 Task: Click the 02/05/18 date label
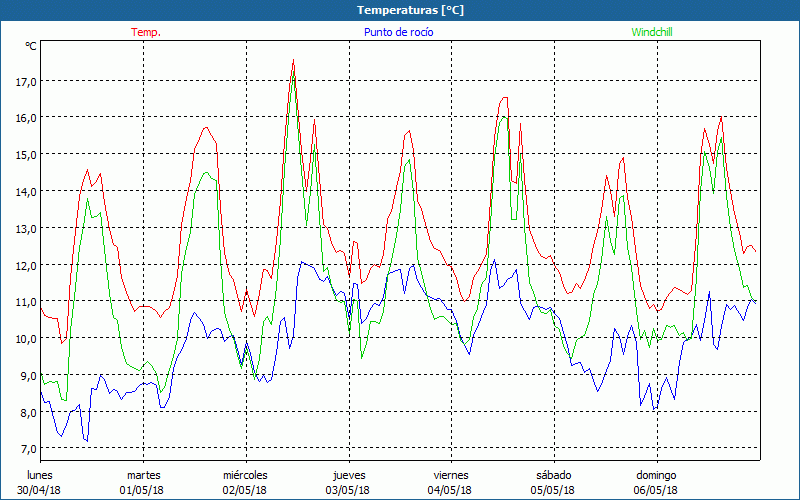click(x=245, y=490)
